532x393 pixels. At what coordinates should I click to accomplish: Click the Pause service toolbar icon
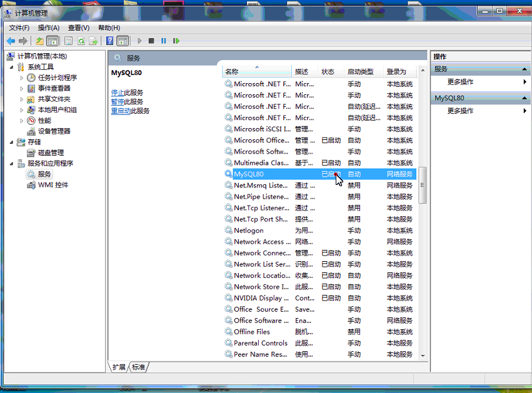pos(164,41)
